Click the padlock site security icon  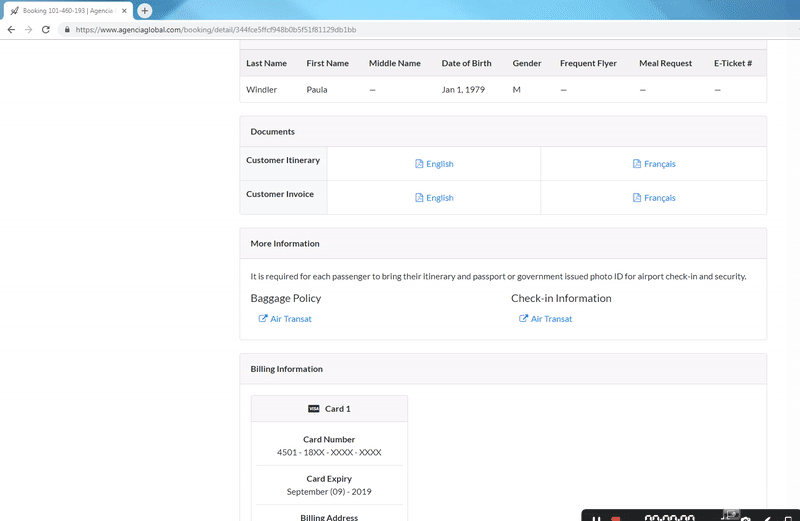point(67,30)
